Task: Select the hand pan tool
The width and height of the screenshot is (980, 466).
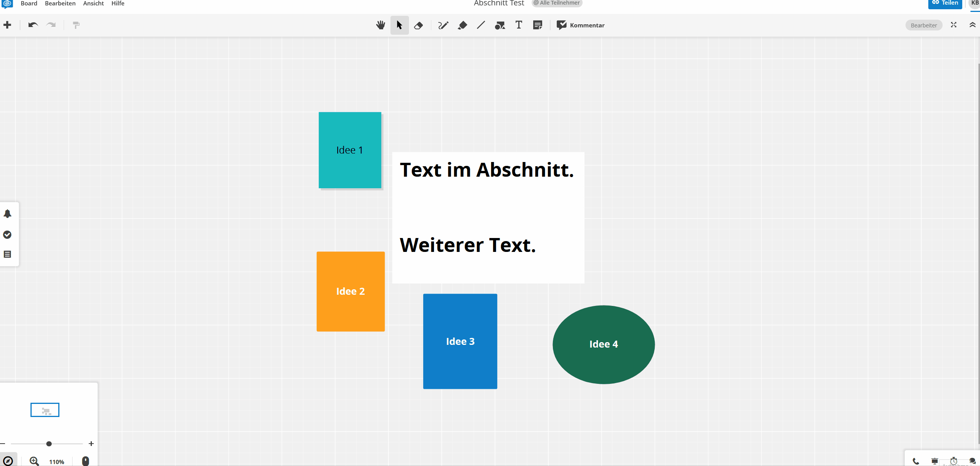Action: click(x=381, y=25)
